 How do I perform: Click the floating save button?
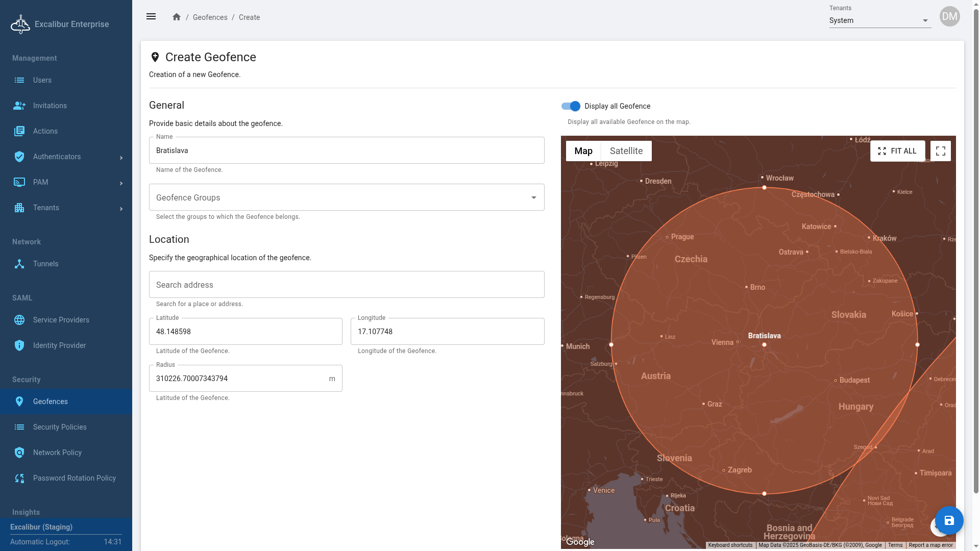(949, 520)
